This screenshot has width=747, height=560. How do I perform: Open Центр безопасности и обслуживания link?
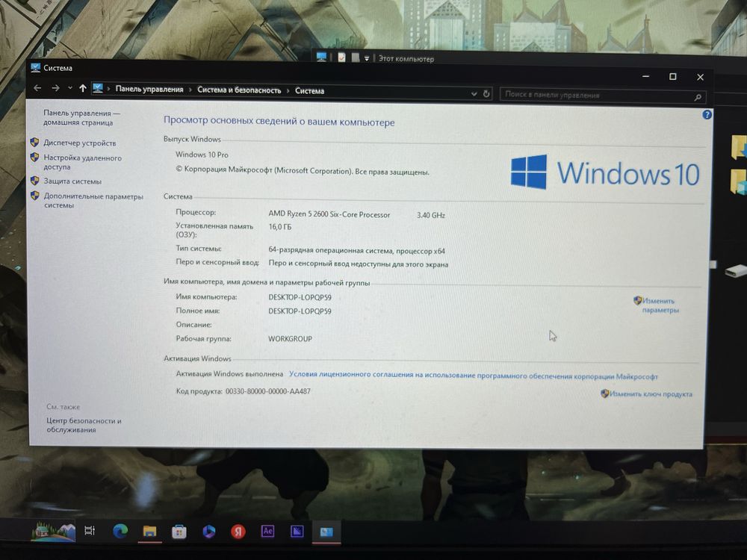point(84,425)
